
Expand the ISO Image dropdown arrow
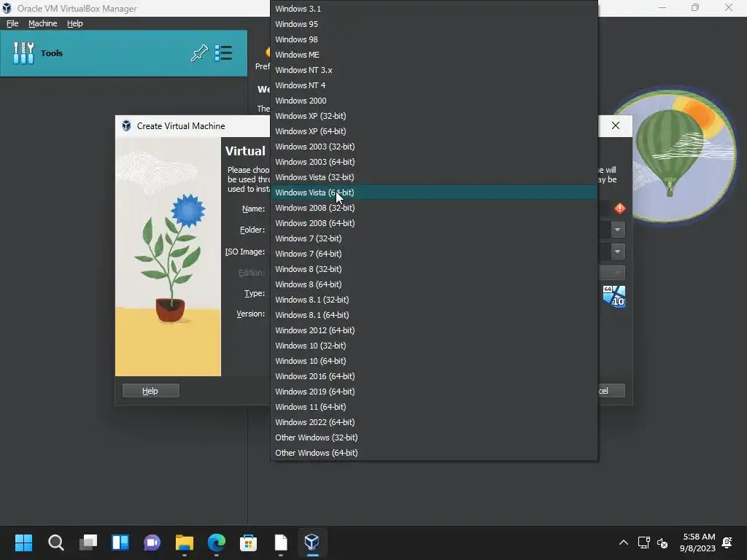tap(617, 252)
